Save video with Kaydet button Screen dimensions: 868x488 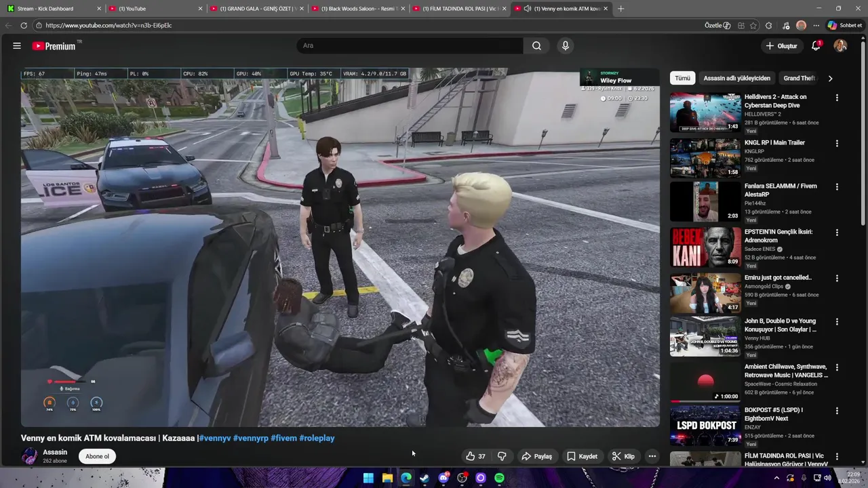pos(582,456)
